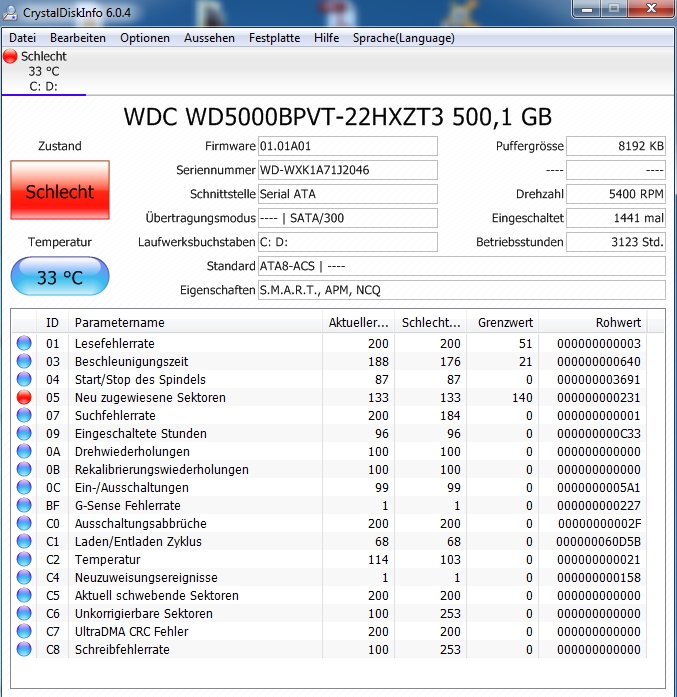Click the Eigenschaften field S.M.A.R.T., APM, NCQ
The image size is (677, 697).
(462, 290)
